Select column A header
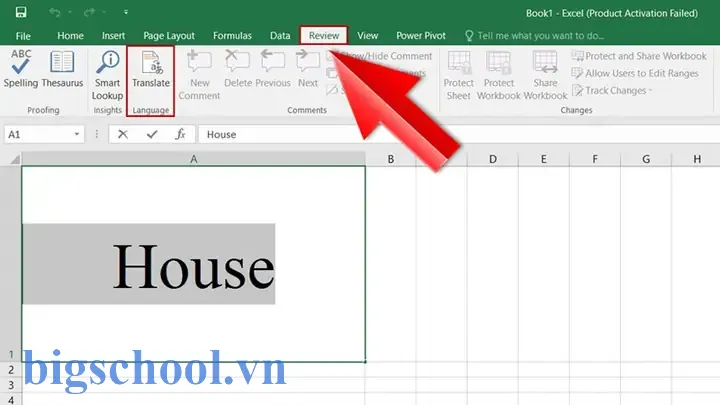This screenshot has width=720, height=405. [x=193, y=159]
